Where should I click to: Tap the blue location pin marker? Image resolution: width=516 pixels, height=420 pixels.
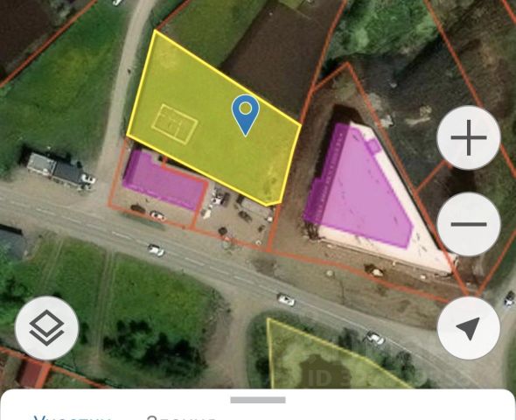(x=246, y=115)
